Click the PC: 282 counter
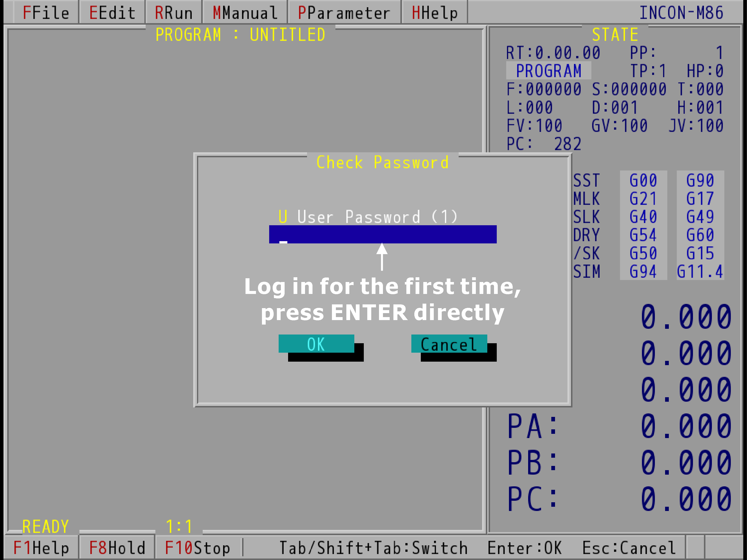This screenshot has width=747, height=560. tap(544, 144)
